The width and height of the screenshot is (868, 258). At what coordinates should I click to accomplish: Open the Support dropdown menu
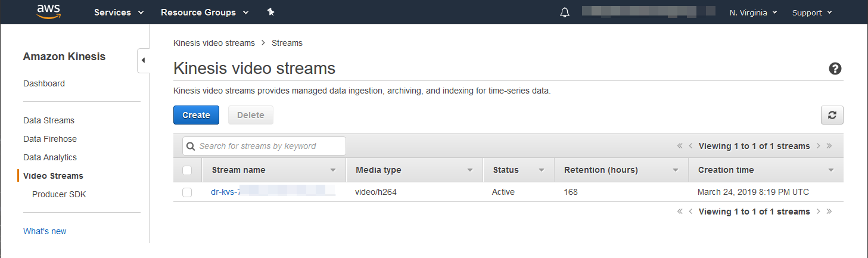(x=811, y=13)
